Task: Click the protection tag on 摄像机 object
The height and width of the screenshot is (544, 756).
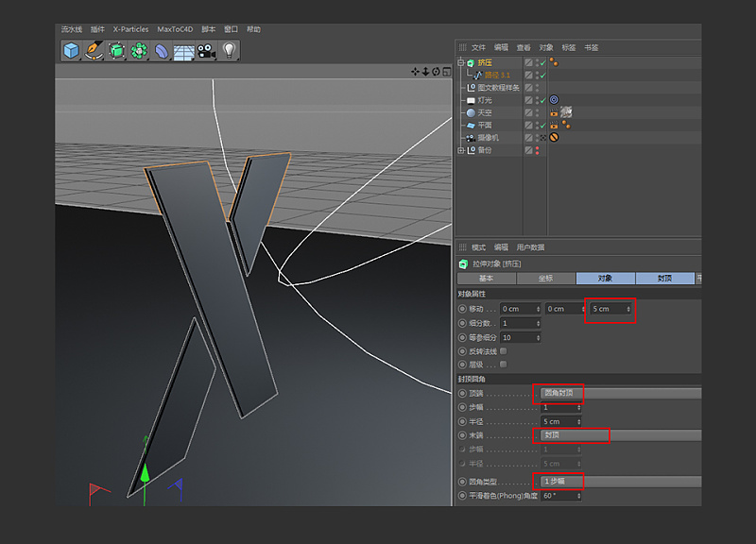Action: 554,137
